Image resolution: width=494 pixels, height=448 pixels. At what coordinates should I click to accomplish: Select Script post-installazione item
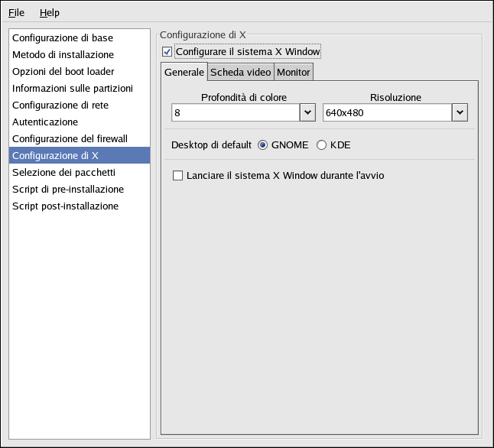point(65,206)
